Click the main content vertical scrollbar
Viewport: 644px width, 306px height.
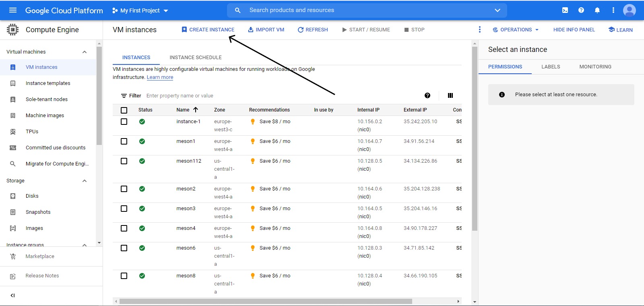475,139
